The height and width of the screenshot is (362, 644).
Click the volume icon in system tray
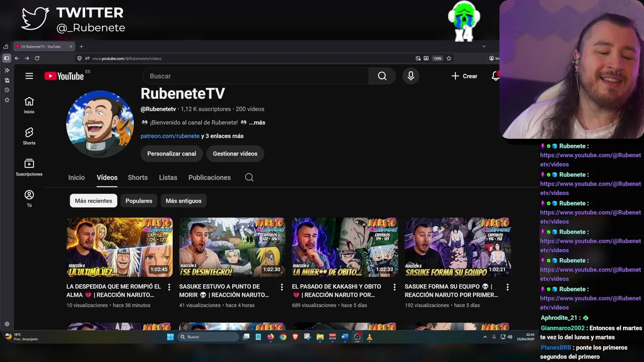click(510, 337)
